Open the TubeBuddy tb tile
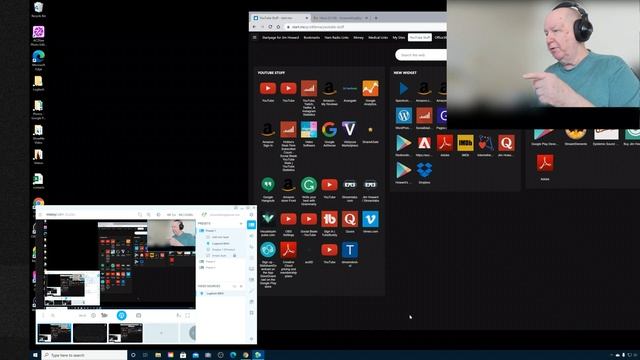This screenshot has width=640, height=360. 329,219
